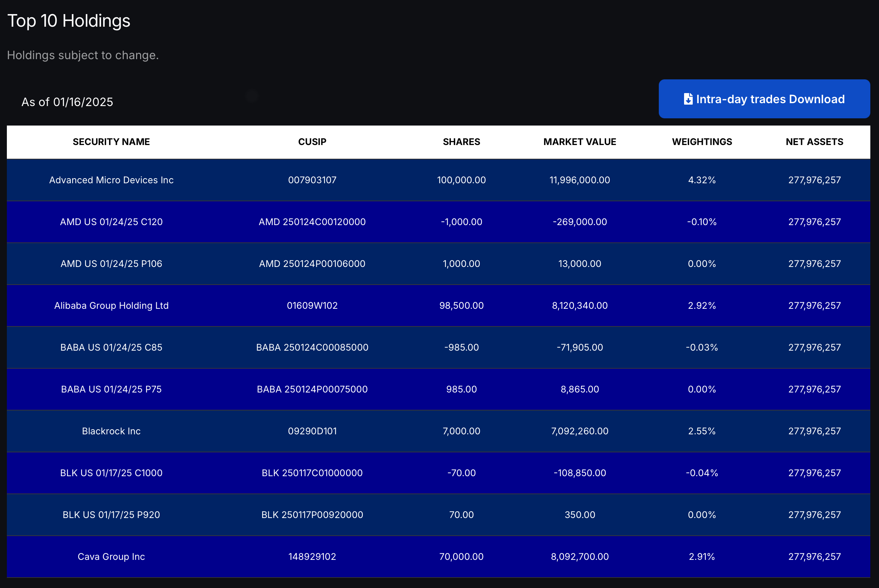Screen dimensions: 879x588
Task: Click the Top 10 Holdings heading
Action: tap(69, 21)
